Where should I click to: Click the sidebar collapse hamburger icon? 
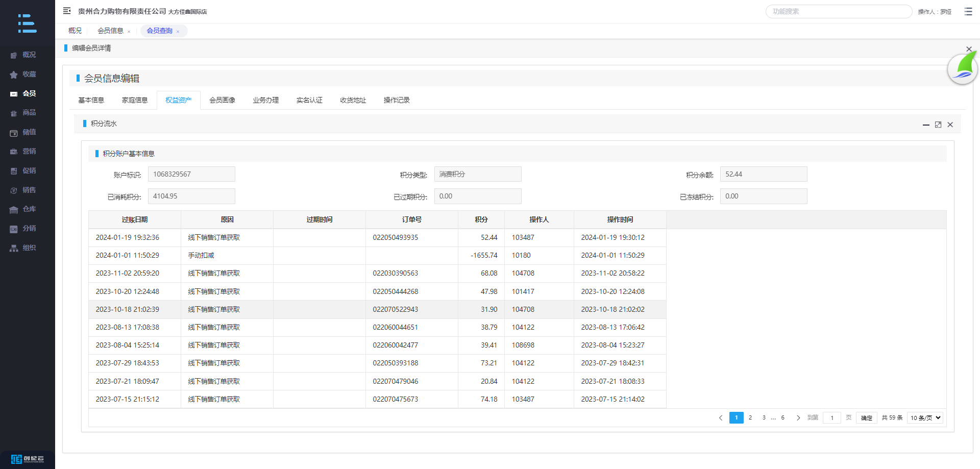click(67, 11)
